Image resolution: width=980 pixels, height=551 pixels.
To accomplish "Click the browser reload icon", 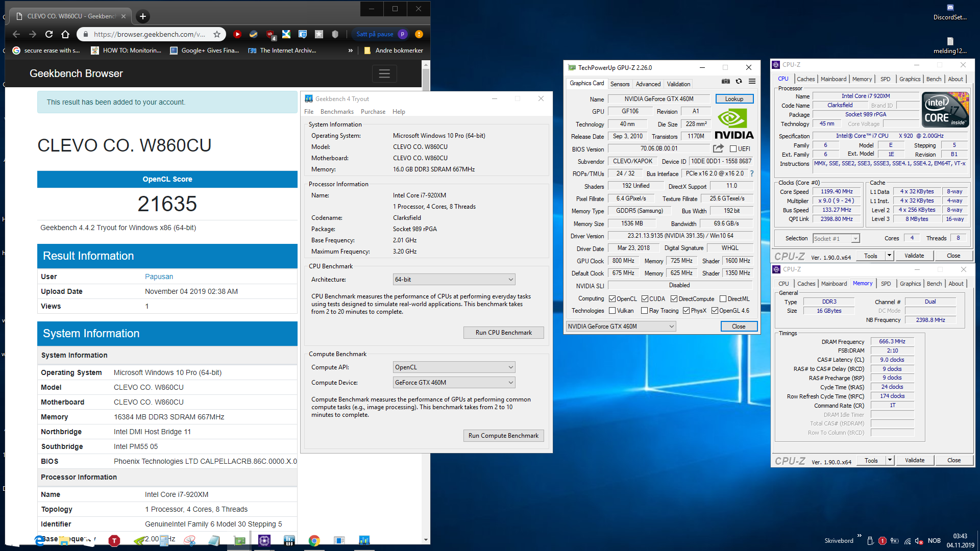I will coord(49,34).
